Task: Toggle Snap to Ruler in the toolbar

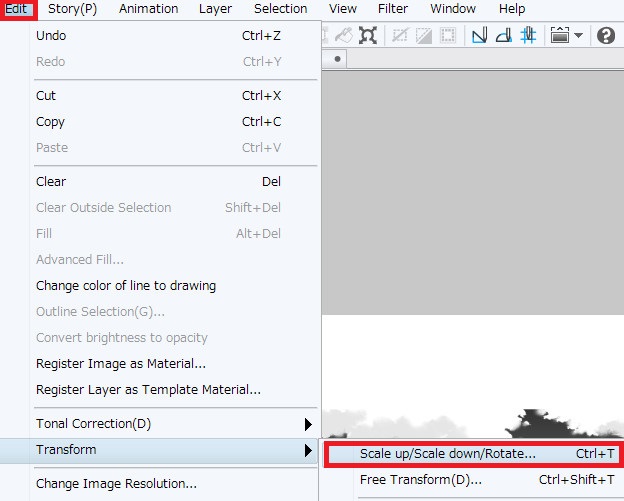Action: (x=480, y=35)
